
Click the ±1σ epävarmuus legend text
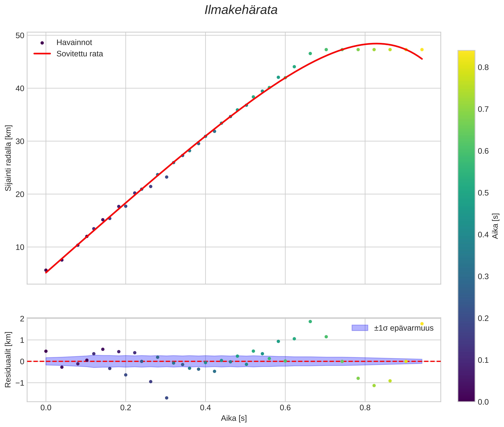tap(404, 328)
